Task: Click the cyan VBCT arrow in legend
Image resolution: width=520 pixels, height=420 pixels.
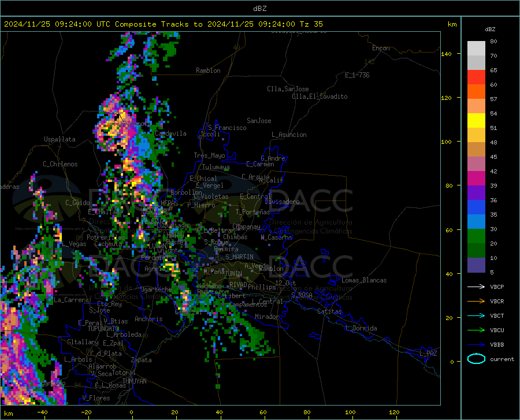Action: [476, 315]
